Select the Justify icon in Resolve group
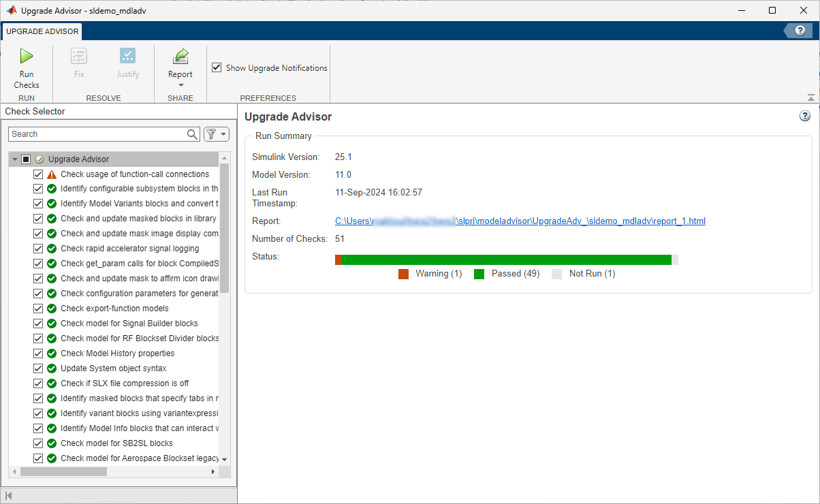This screenshot has width=820, height=504. pos(127,56)
